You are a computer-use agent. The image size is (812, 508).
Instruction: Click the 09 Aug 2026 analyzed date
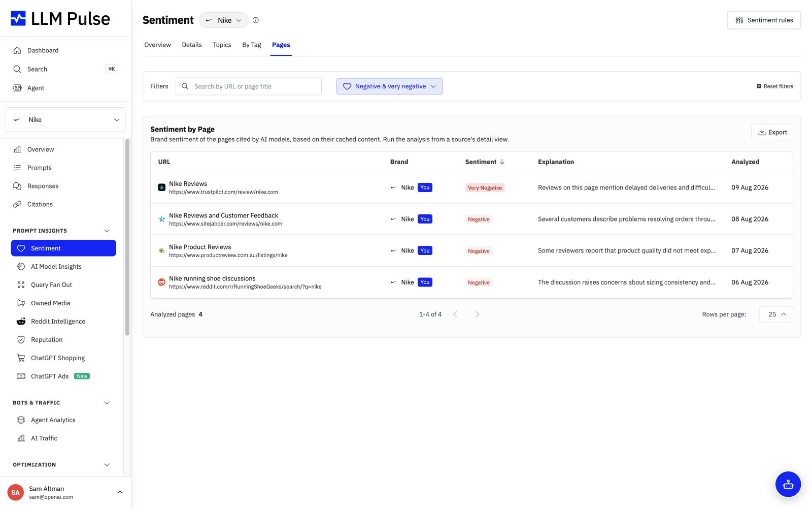[x=750, y=187]
